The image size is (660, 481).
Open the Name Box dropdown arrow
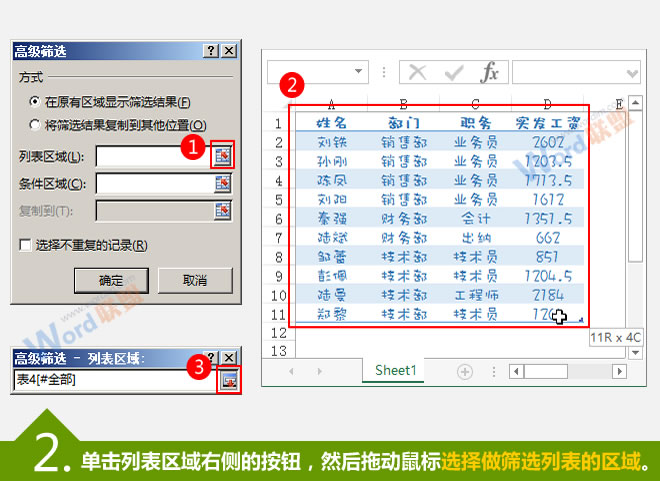point(357,73)
